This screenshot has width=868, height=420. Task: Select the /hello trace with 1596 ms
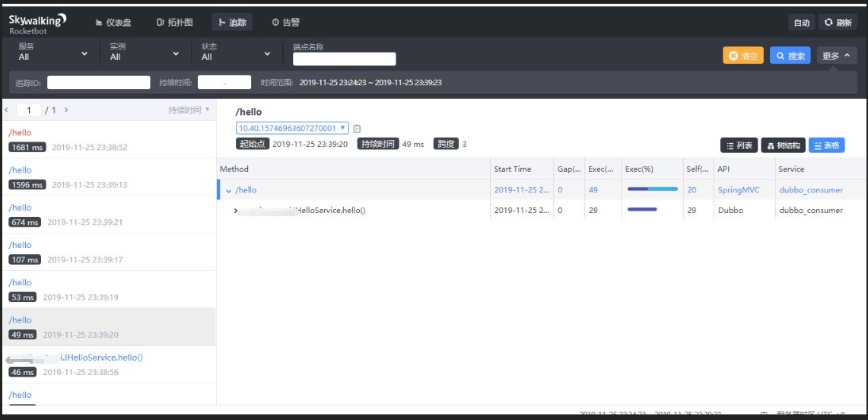click(x=109, y=177)
